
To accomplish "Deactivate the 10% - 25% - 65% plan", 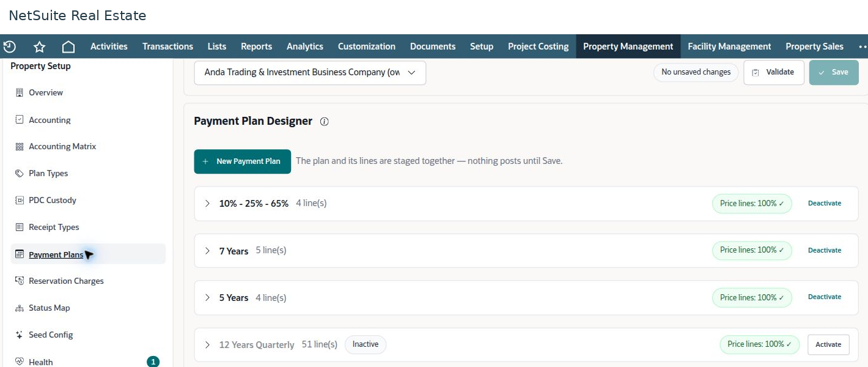I will (x=825, y=203).
